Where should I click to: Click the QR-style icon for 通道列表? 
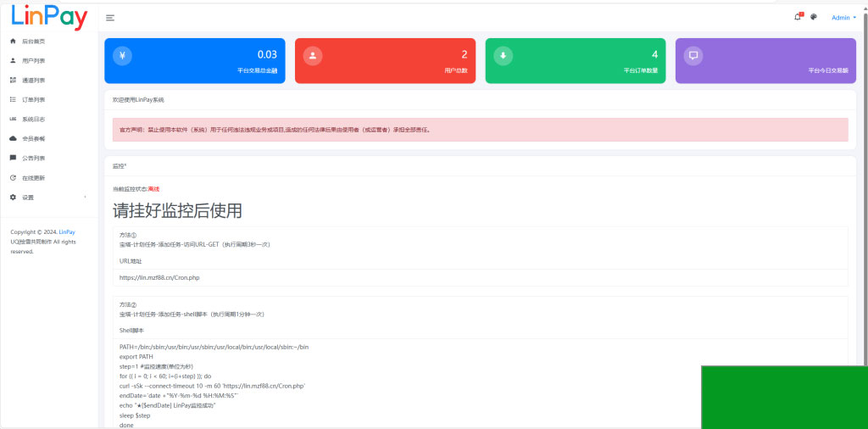(14, 81)
